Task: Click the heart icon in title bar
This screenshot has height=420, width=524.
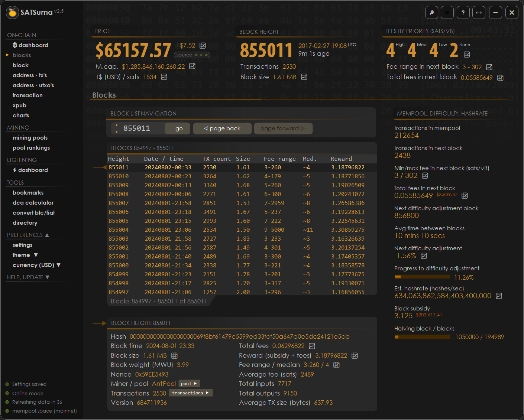Action: [x=447, y=13]
